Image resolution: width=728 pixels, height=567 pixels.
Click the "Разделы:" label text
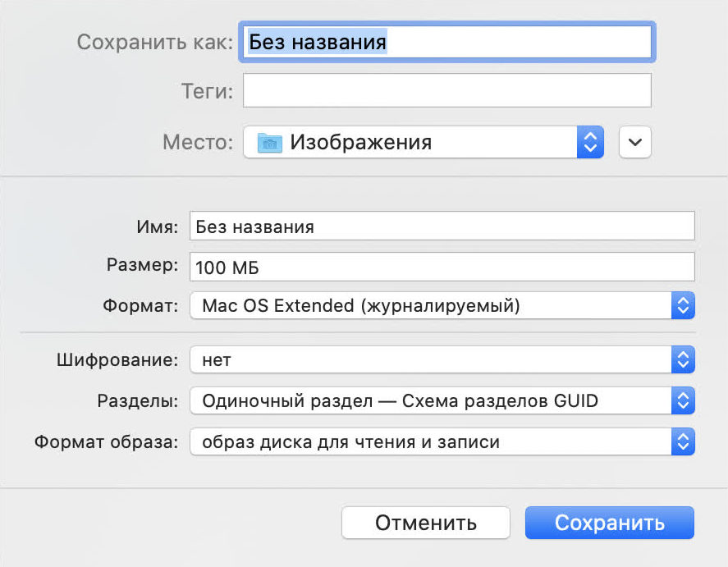pos(137,401)
